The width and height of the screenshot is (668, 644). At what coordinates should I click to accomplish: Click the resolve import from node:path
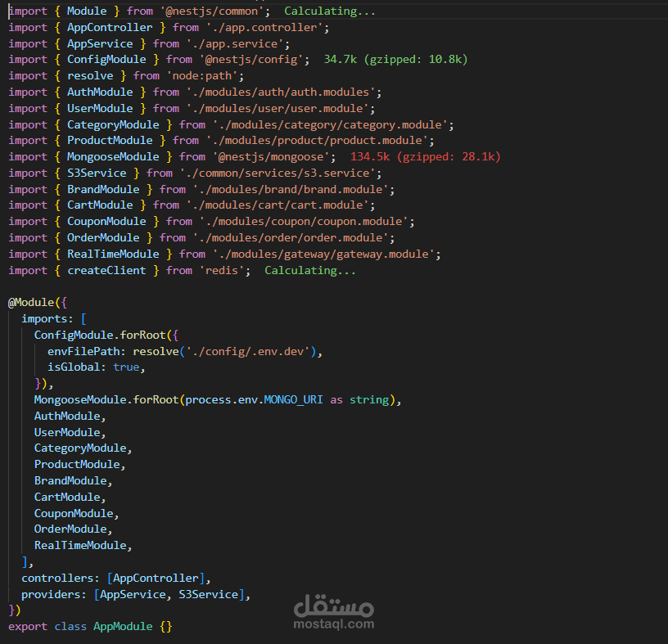pos(91,75)
